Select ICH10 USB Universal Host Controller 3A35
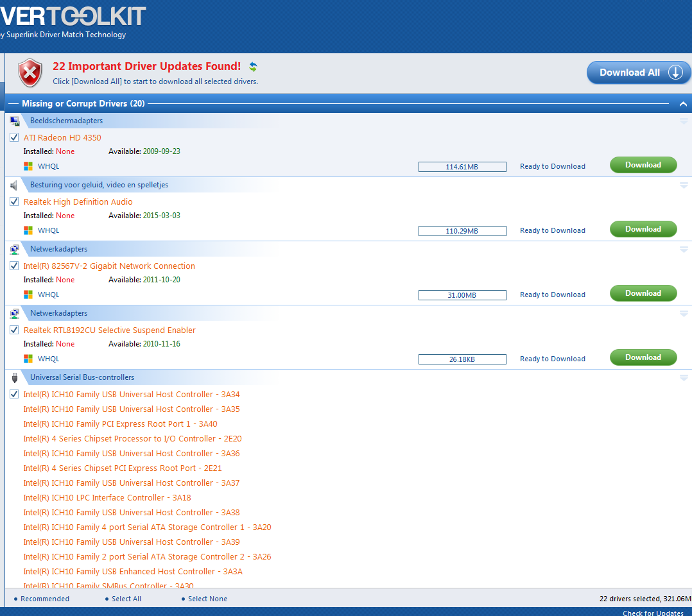Screen dimensions: 692x616 [132, 409]
